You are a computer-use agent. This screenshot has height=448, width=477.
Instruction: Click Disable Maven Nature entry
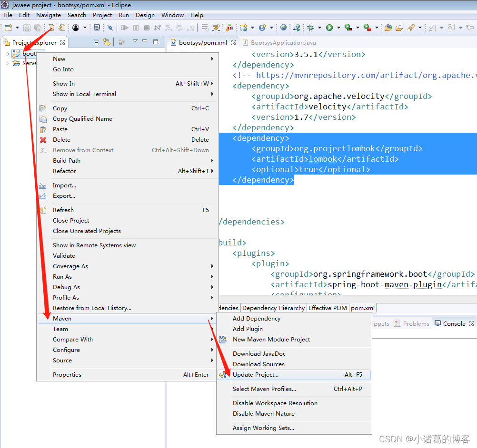(294, 414)
